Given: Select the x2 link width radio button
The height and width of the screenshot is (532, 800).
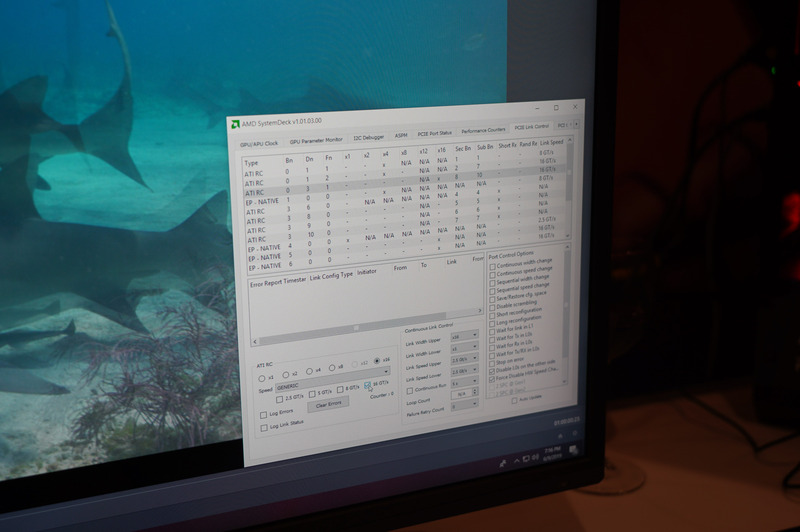Looking at the screenshot, I should point(286,375).
